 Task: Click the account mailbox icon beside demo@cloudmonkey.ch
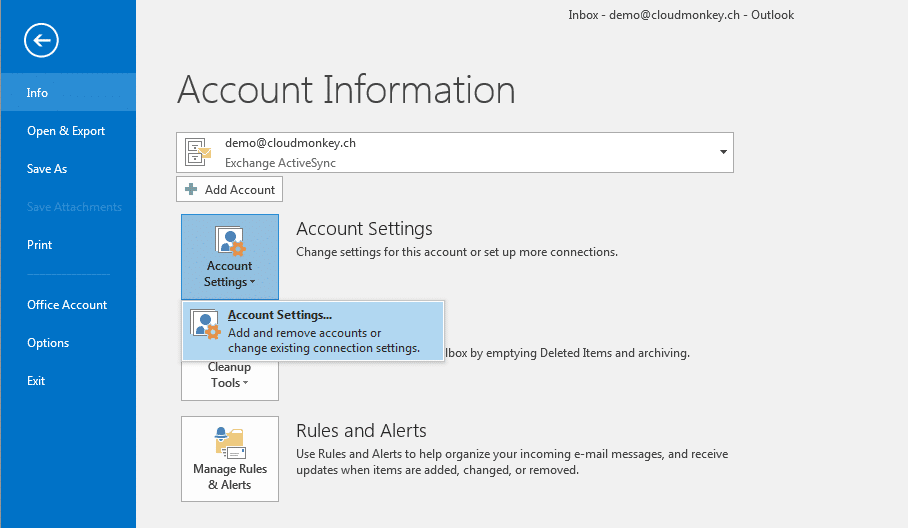click(x=197, y=152)
